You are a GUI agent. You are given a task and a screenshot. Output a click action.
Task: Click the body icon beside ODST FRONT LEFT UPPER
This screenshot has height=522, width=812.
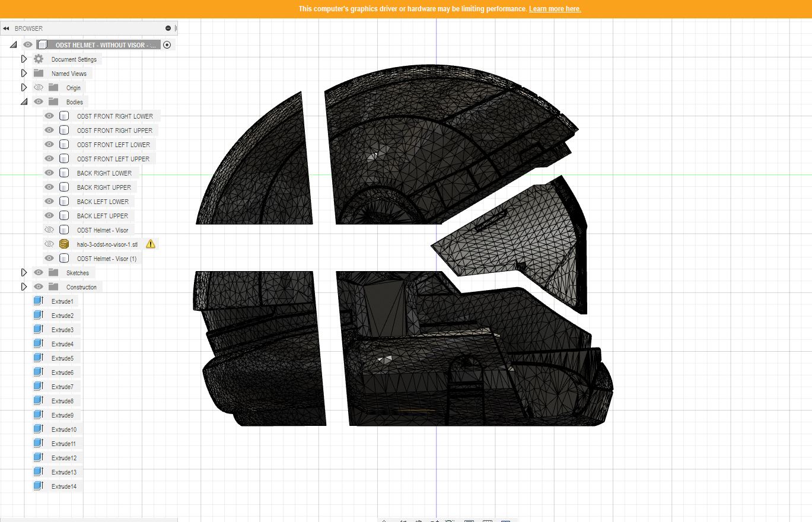64,159
